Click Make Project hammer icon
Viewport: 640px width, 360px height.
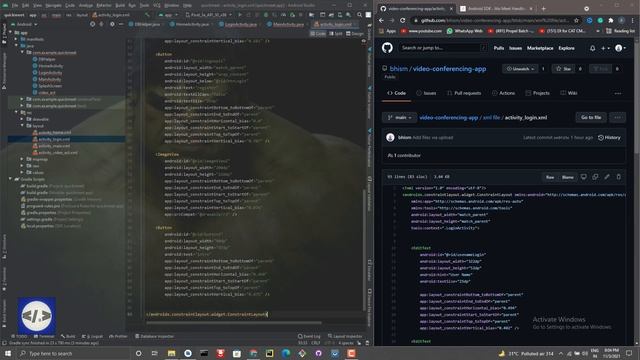click(x=147, y=15)
